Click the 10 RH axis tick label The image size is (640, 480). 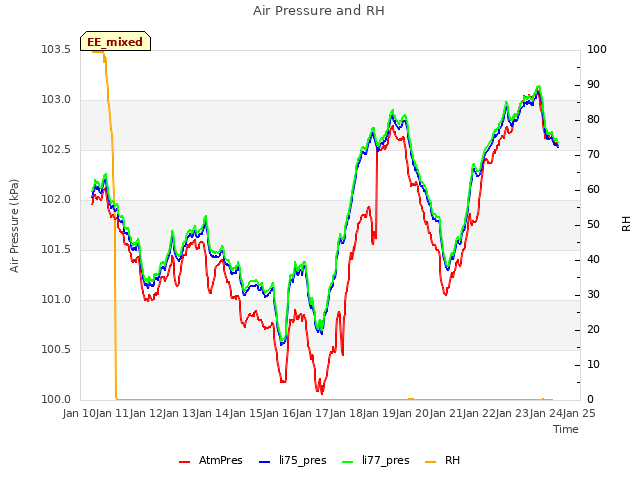[593, 365]
